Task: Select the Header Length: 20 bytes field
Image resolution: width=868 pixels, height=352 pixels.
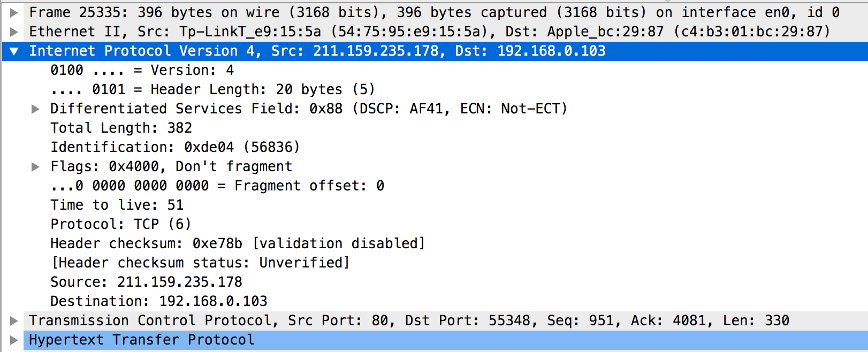Action: pyautogui.click(x=212, y=89)
